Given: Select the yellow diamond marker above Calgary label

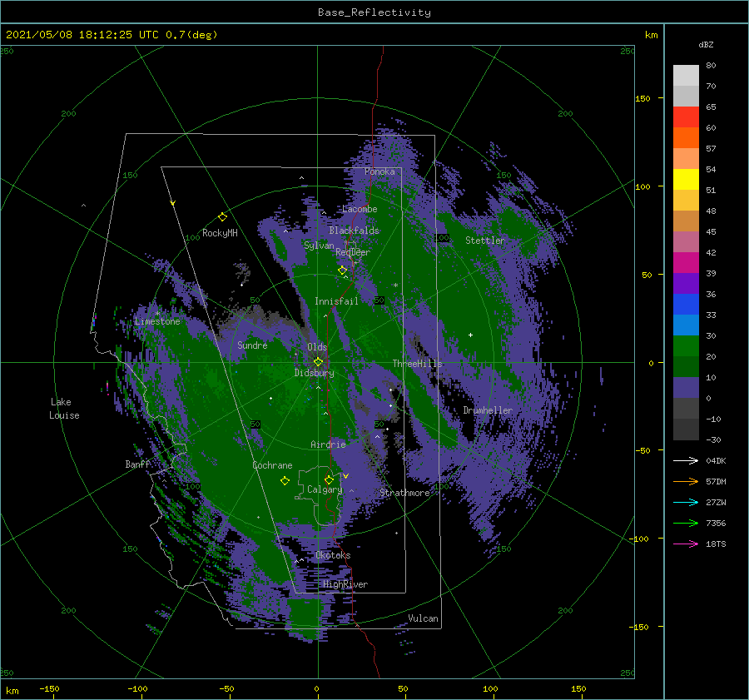Looking at the screenshot, I should click(329, 479).
